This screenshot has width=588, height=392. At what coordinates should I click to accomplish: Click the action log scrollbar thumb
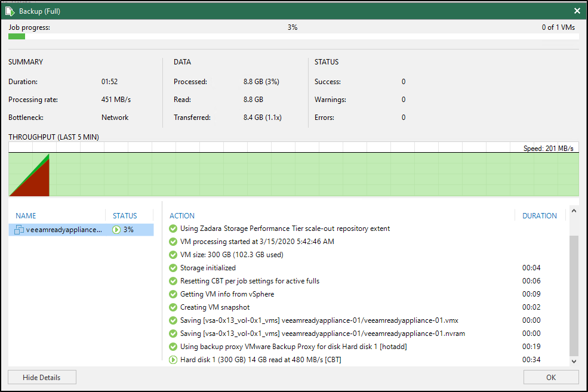pos(574,295)
